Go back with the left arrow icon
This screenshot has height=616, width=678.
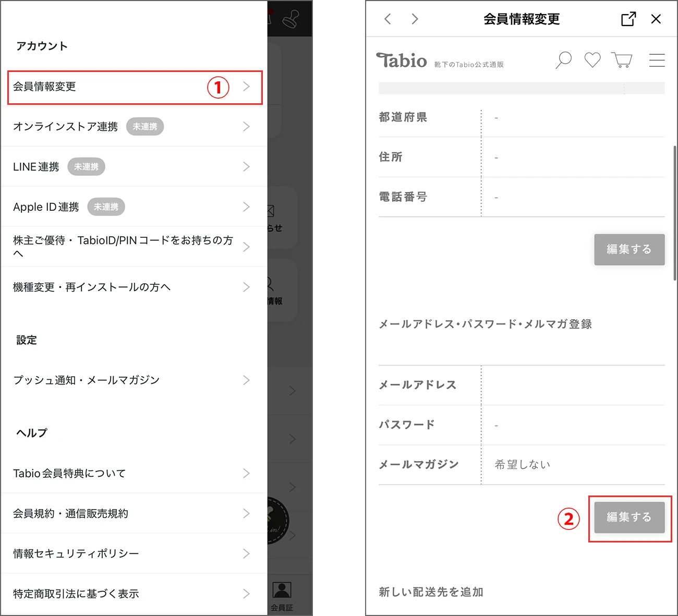[388, 19]
